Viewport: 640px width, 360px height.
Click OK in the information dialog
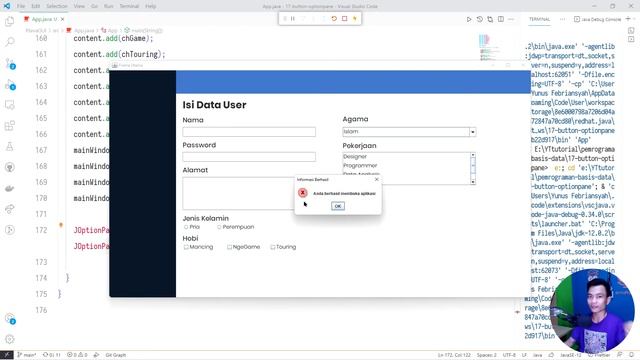[338, 206]
